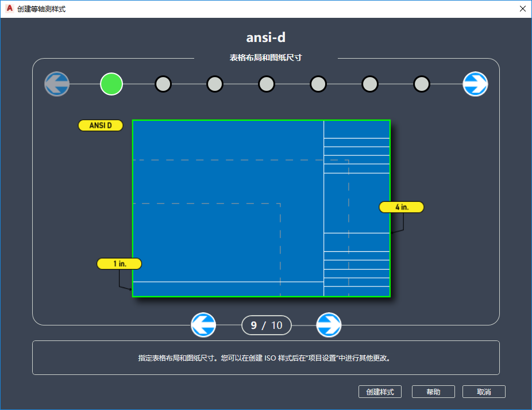Click the previous layout arrow beside 9 / 10
This screenshot has width=532, height=410.
click(x=203, y=325)
